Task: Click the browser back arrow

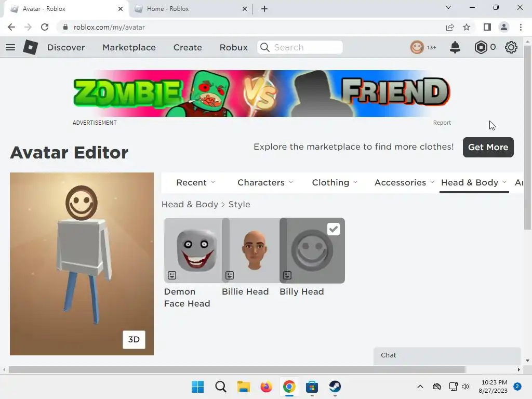Action: point(11,27)
